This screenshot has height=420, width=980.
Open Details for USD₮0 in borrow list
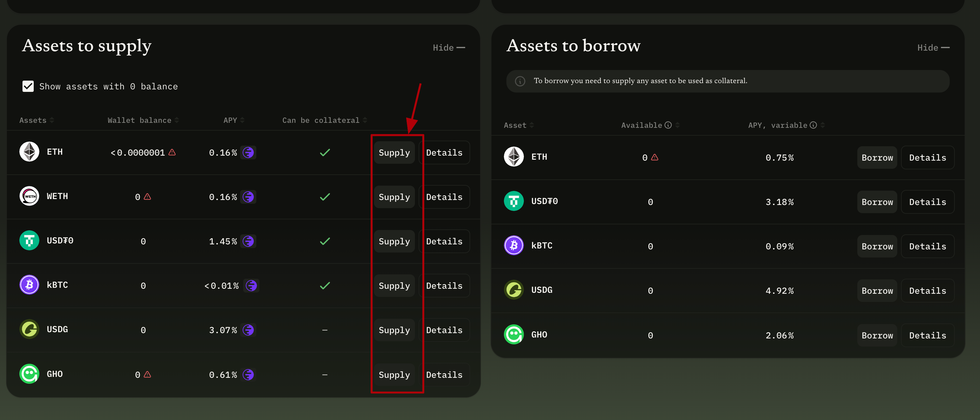pos(927,202)
